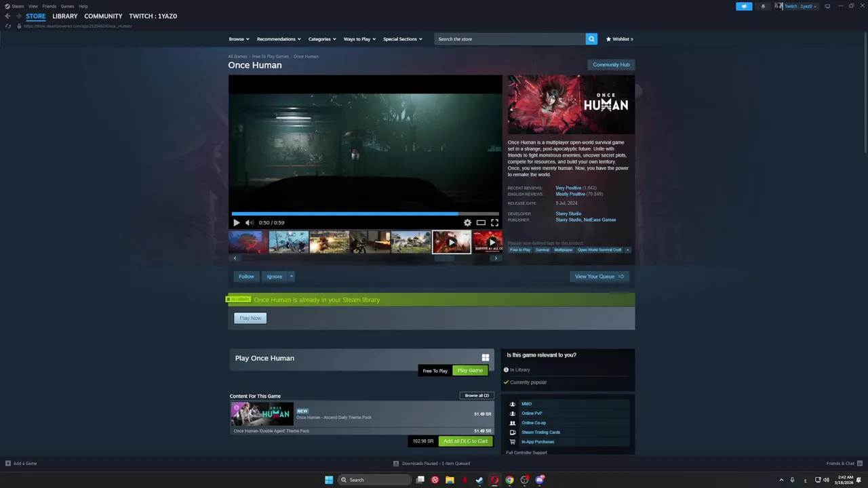The width and height of the screenshot is (868, 488).
Task: Add all DLC to Cart
Action: (x=465, y=441)
